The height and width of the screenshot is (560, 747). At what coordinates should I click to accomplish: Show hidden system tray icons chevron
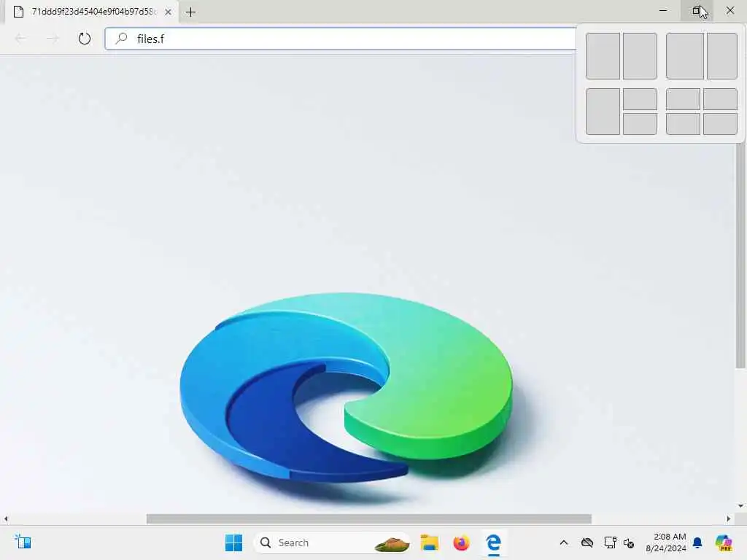pyautogui.click(x=564, y=542)
